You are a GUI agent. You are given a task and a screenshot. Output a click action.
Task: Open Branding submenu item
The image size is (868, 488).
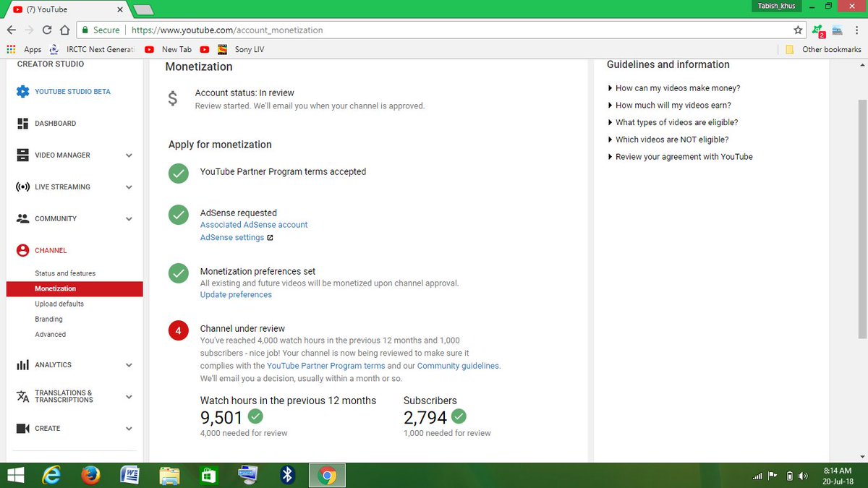pyautogui.click(x=48, y=319)
